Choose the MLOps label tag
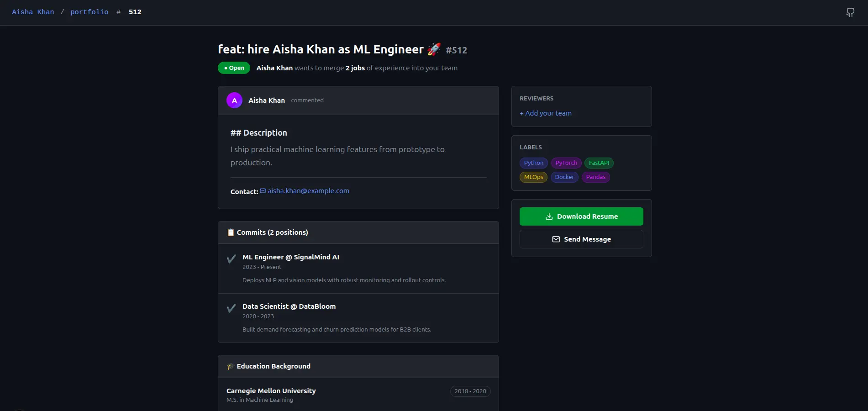The width and height of the screenshot is (868, 411). click(x=533, y=177)
